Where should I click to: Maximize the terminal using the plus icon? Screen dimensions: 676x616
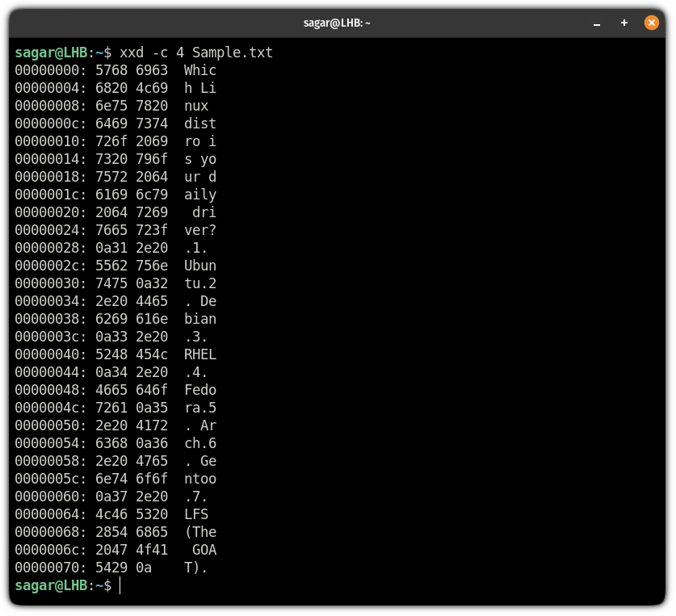624,23
